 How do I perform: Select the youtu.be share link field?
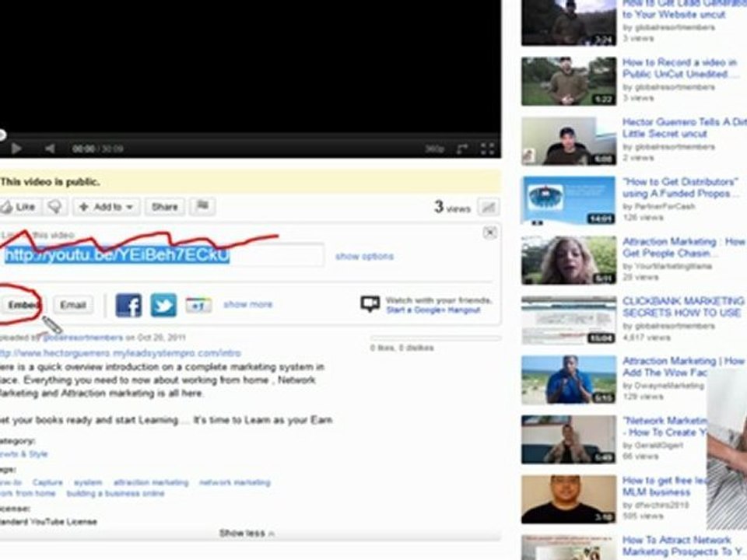(x=162, y=255)
